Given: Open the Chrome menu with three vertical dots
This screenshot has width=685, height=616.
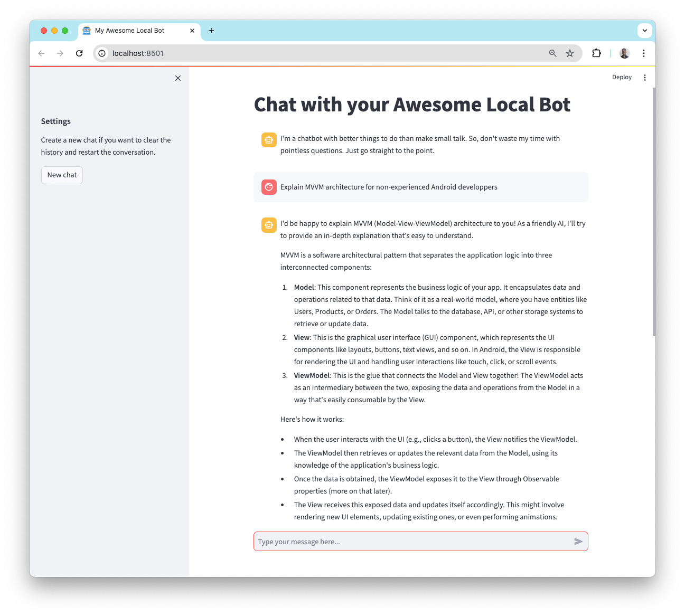Looking at the screenshot, I should tap(644, 53).
